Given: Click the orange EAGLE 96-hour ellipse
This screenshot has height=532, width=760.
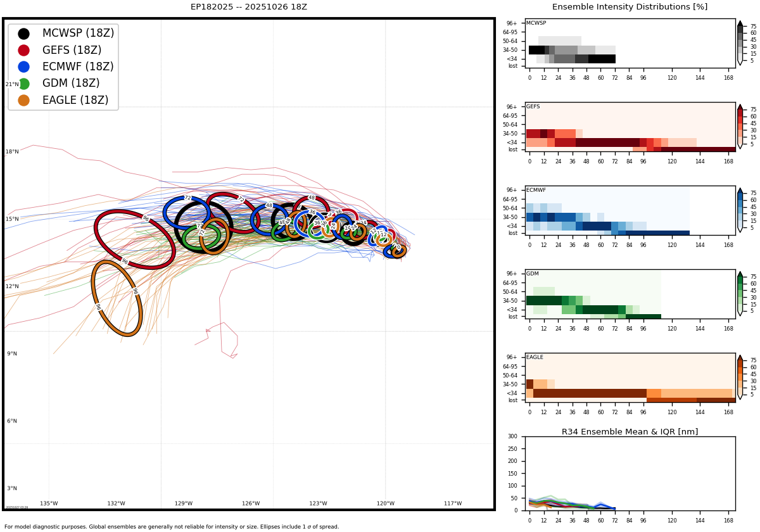Looking at the screenshot, I should tap(117, 298).
